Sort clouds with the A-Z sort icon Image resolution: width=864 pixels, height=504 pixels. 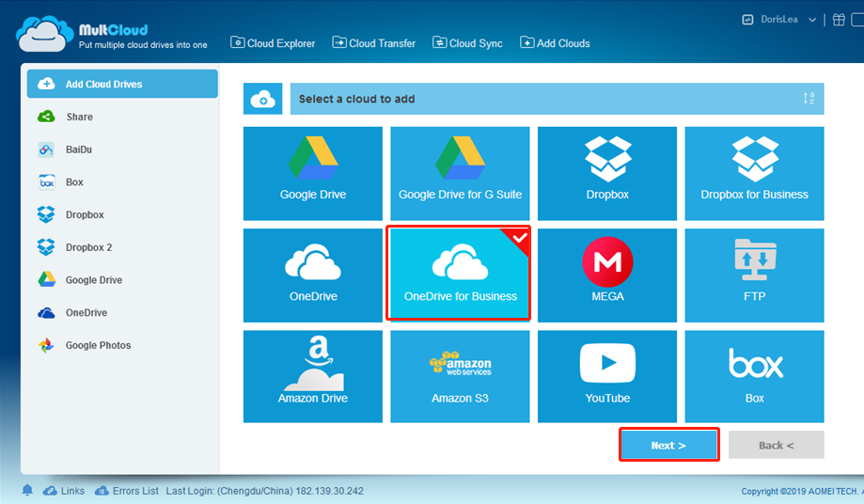point(809,99)
